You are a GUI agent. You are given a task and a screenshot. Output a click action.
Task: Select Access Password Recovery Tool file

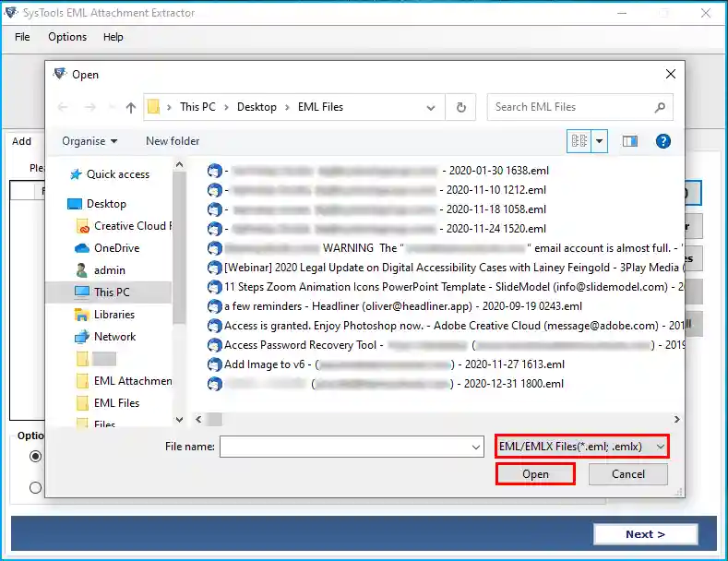(x=446, y=345)
